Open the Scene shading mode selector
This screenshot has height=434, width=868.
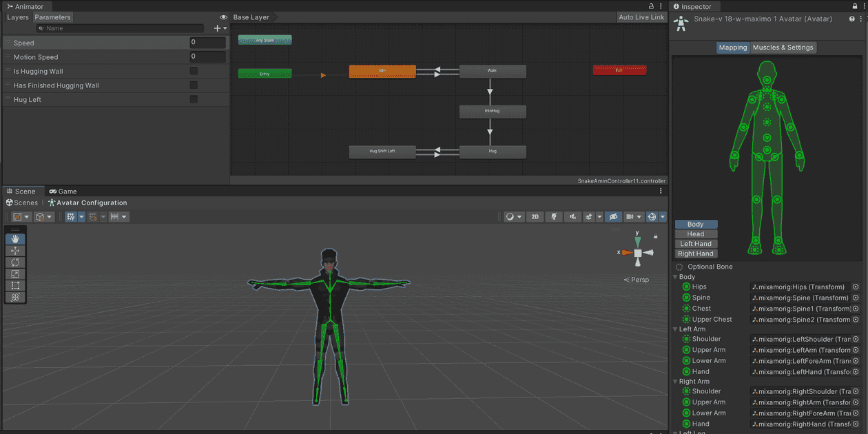(510, 216)
